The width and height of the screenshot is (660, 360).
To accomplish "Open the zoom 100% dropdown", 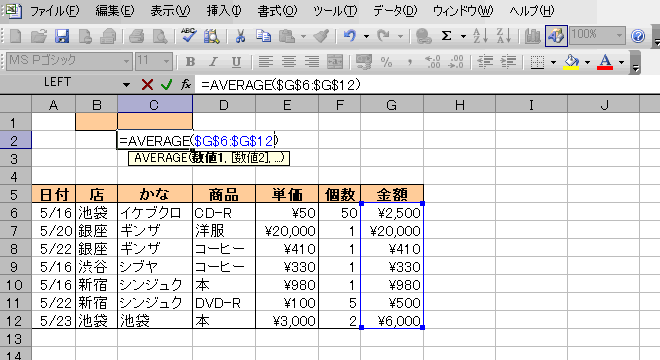I will tap(619, 36).
